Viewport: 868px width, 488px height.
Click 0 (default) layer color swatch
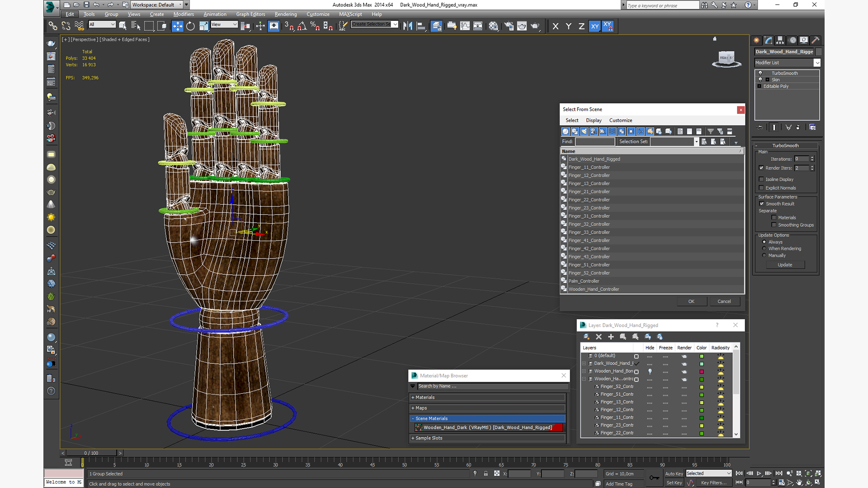702,356
